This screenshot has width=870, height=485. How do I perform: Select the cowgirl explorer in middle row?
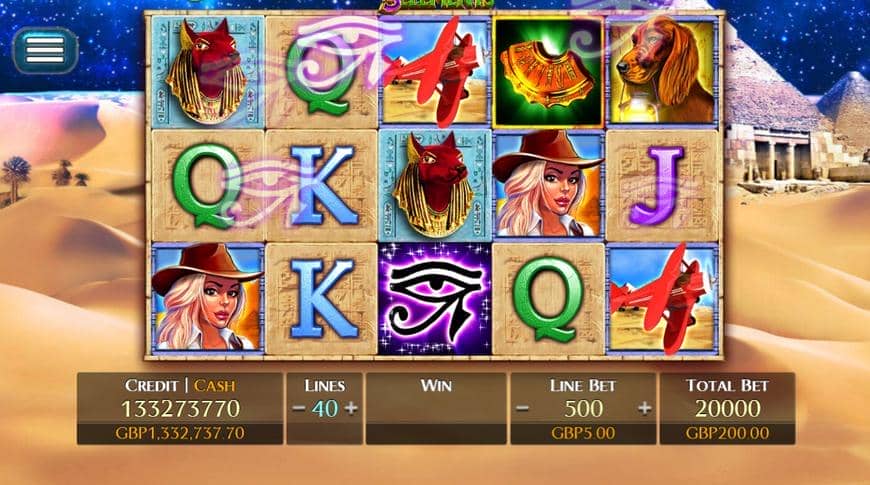[548, 185]
